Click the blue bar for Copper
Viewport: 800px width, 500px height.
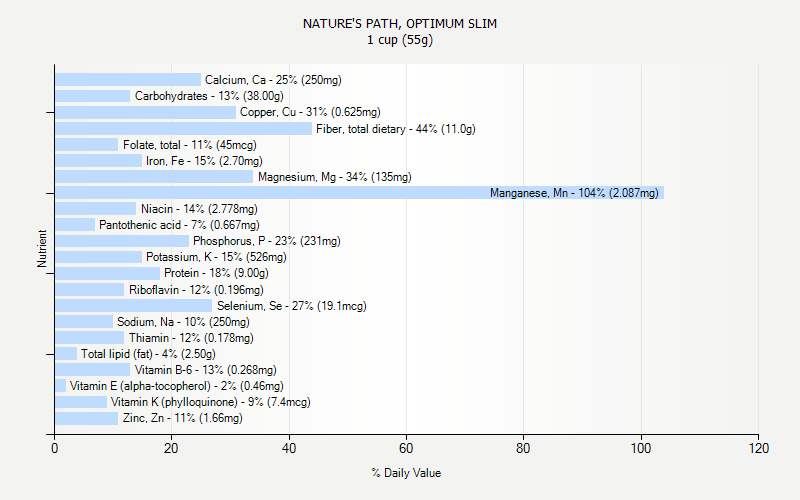pos(145,112)
